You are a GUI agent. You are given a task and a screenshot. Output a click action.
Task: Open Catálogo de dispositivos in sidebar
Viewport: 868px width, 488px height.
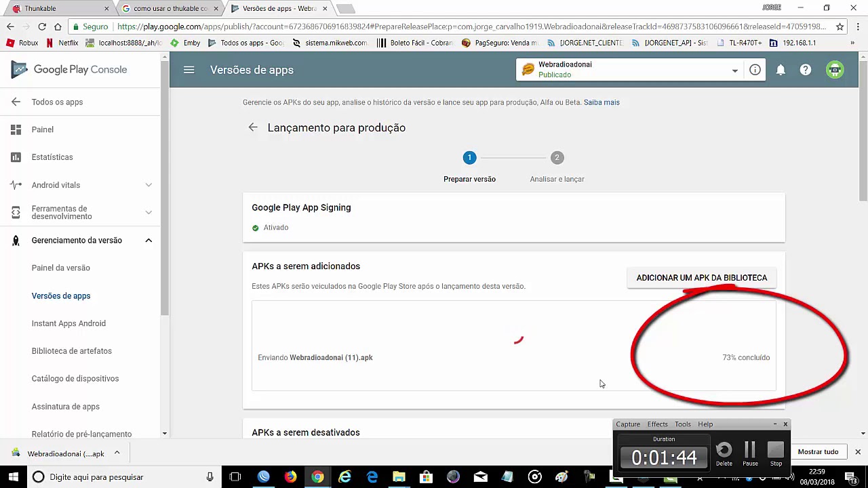(x=75, y=379)
